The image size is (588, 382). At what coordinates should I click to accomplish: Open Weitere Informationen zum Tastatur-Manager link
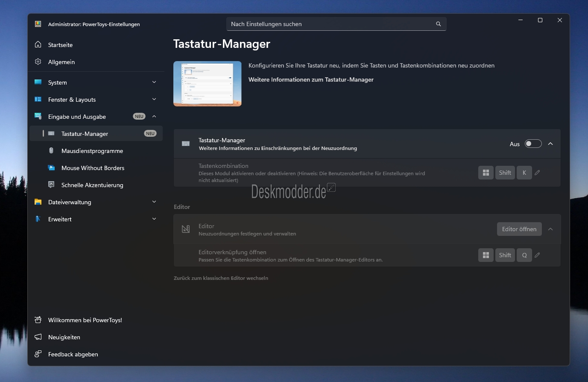tap(311, 80)
